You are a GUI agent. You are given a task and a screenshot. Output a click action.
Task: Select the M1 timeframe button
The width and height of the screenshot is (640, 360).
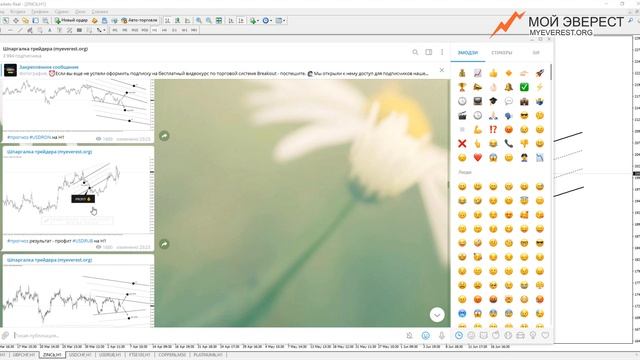click(115, 30)
